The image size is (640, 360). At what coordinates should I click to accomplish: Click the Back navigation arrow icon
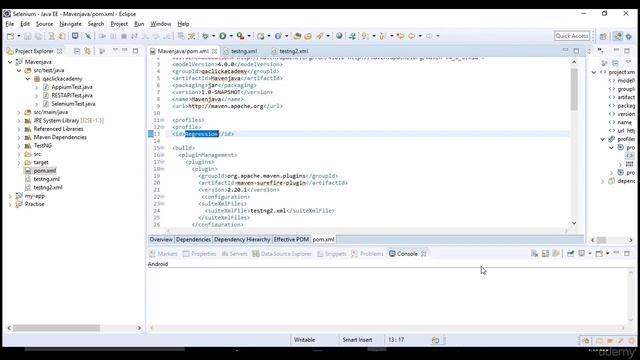(411, 36)
